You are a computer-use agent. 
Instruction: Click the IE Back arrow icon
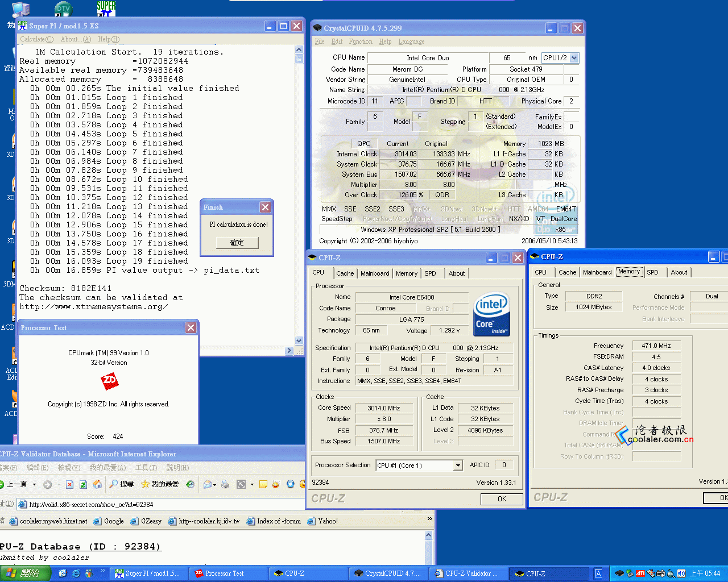pos(2,484)
